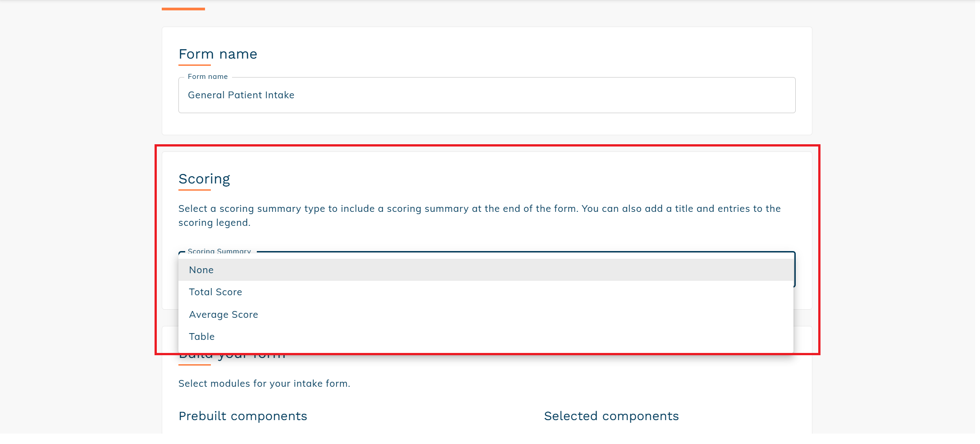The image size is (980, 444).
Task: Click the Selected components heading
Action: pos(611,416)
